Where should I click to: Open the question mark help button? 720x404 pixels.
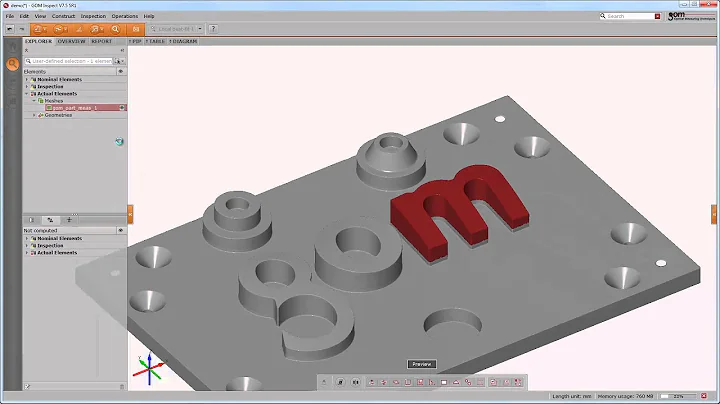click(x=213, y=29)
